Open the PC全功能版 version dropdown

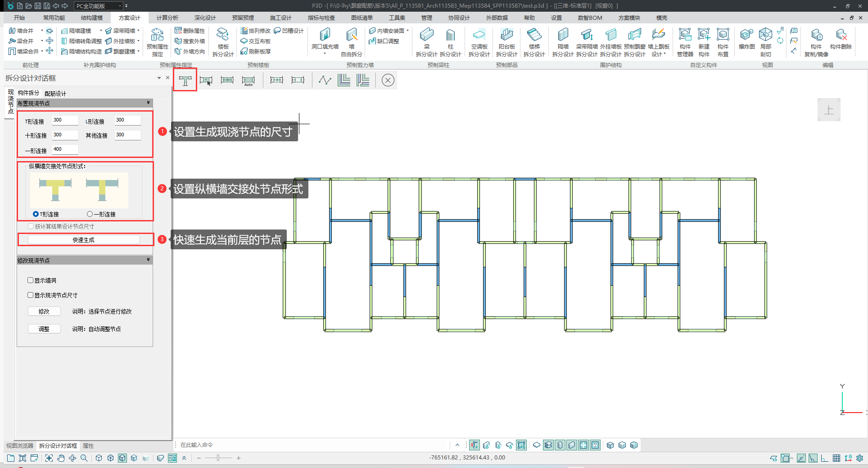coord(99,6)
